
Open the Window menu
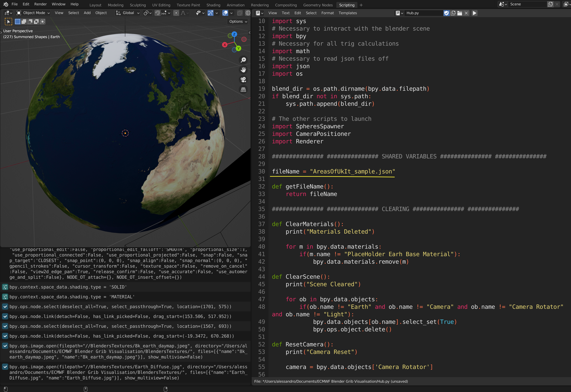tap(59, 4)
